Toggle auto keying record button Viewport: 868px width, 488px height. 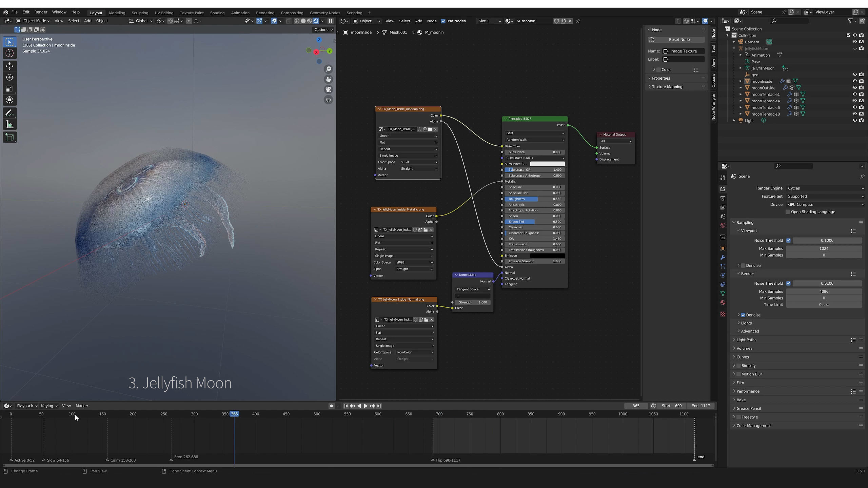[x=331, y=406]
